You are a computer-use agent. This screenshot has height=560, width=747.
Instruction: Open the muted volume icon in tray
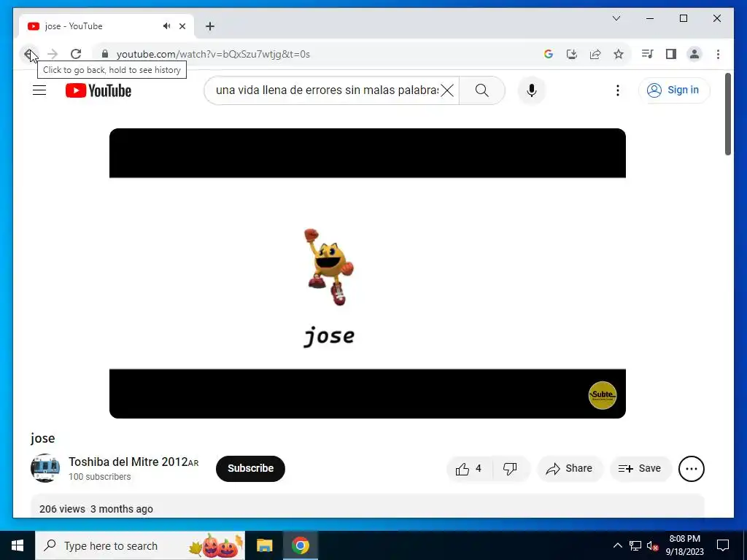tap(653, 545)
